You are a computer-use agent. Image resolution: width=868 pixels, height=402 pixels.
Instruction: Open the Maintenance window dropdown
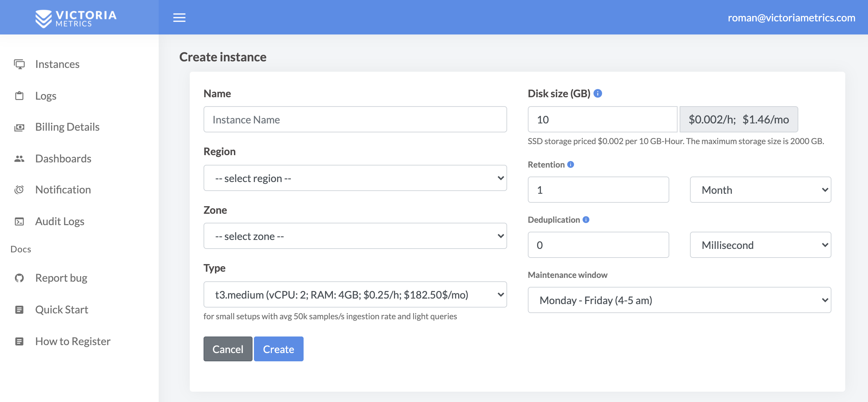679,300
